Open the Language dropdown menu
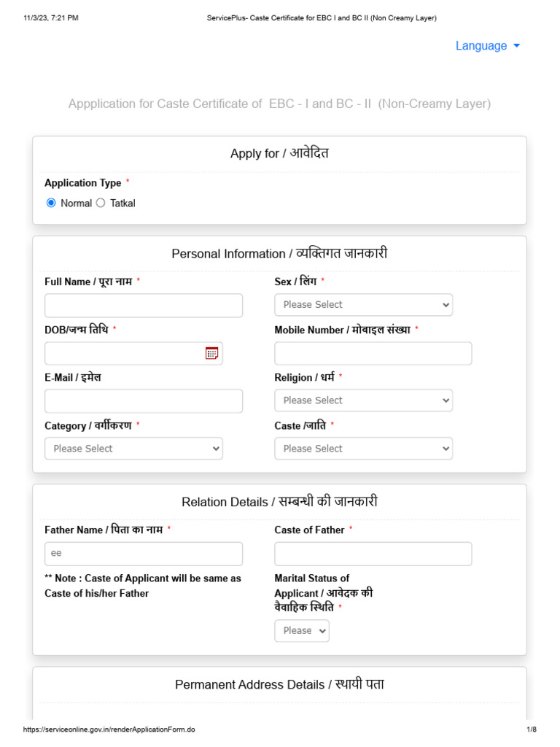 (487, 46)
